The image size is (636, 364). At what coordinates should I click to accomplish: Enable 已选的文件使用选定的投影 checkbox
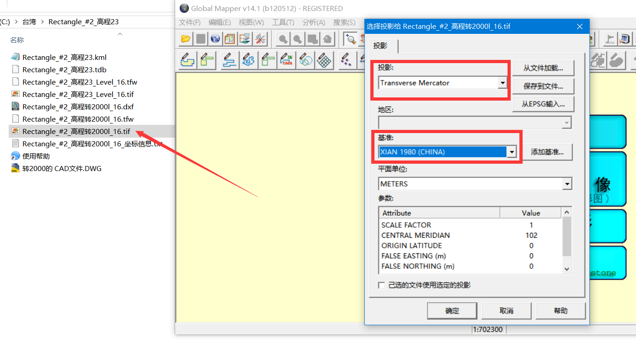(382, 285)
